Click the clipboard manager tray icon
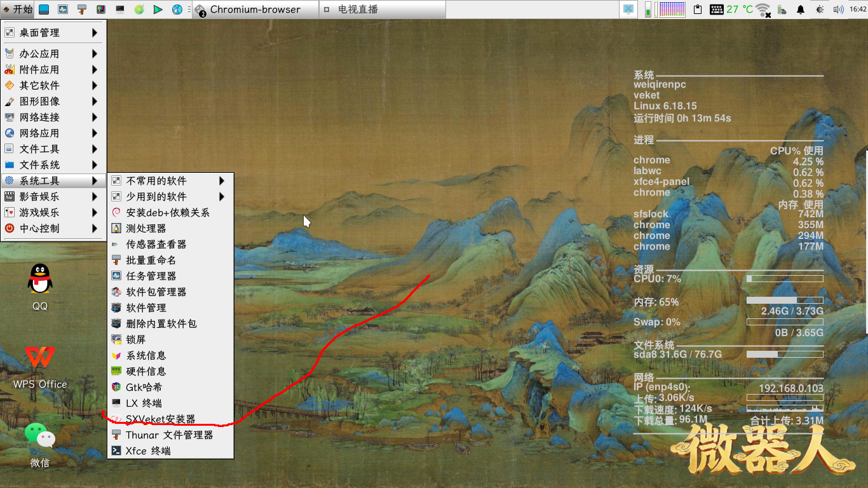The width and height of the screenshot is (868, 488). [x=698, y=9]
